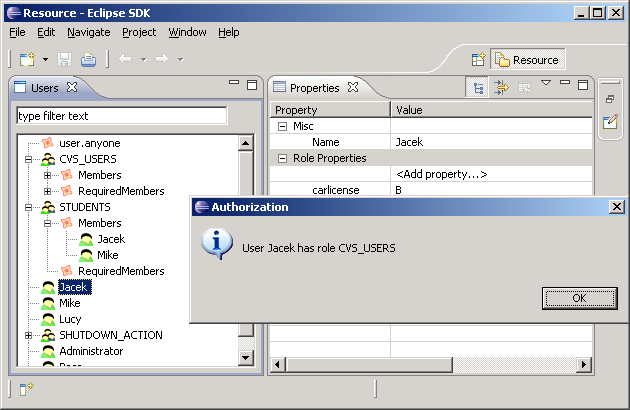Select the Lucy user
630x410 pixels.
coord(70,319)
